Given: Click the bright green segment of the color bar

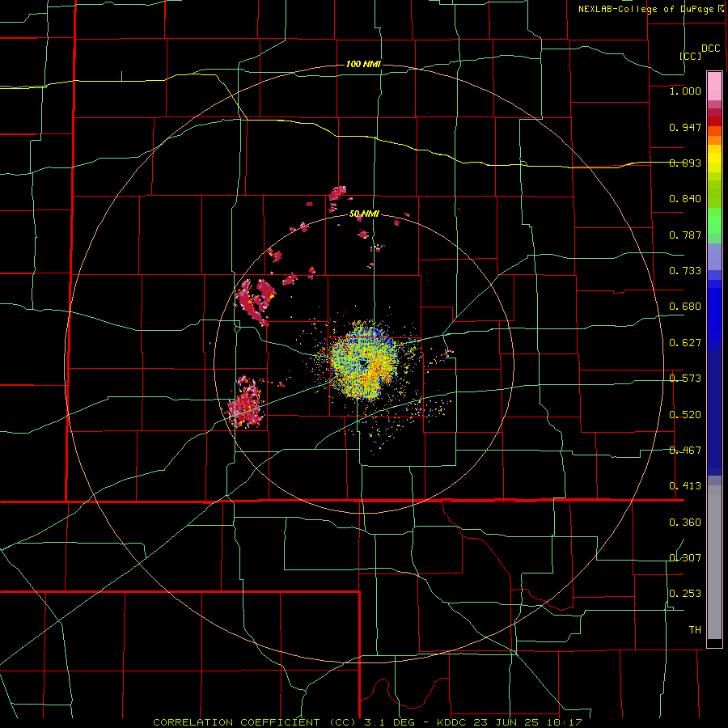Looking at the screenshot, I should (714, 221).
